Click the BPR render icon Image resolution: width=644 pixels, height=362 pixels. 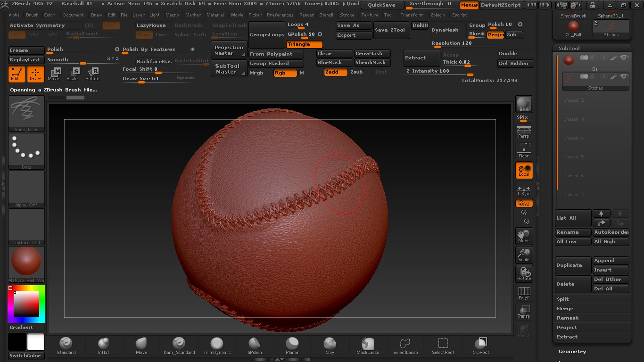[x=524, y=104]
